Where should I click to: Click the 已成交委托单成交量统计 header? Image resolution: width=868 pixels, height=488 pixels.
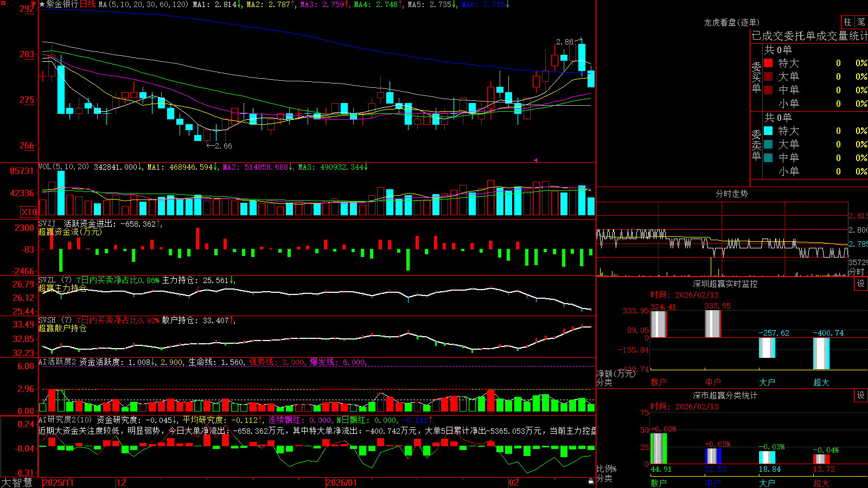(x=809, y=36)
